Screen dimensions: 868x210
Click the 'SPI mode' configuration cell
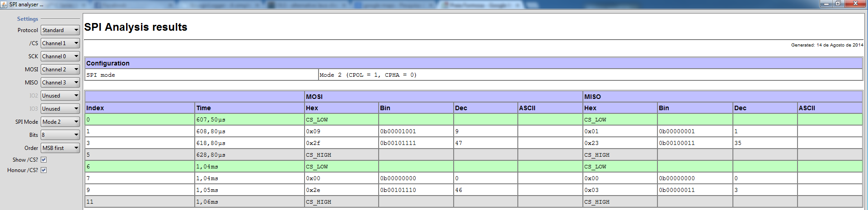point(202,75)
